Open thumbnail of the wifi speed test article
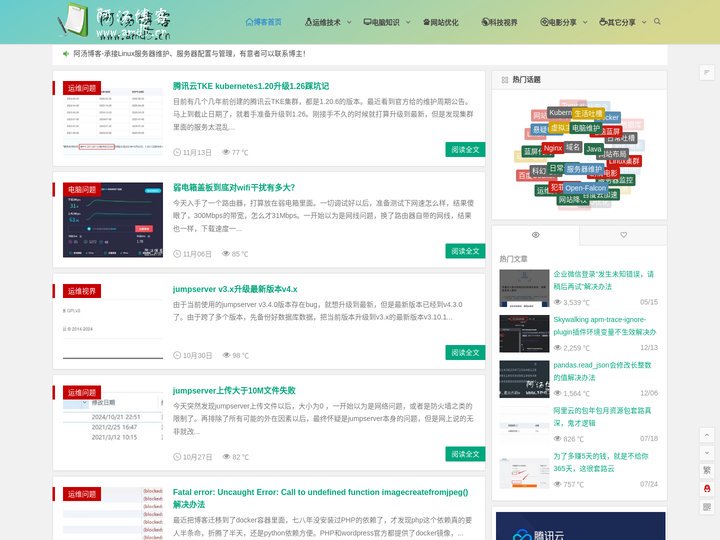 113,220
